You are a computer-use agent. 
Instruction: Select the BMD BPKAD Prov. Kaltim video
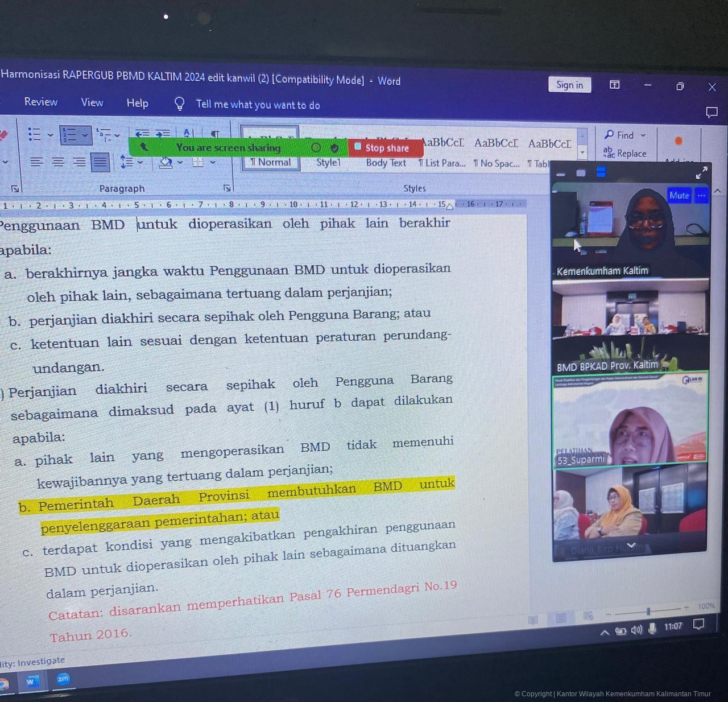pos(630,327)
